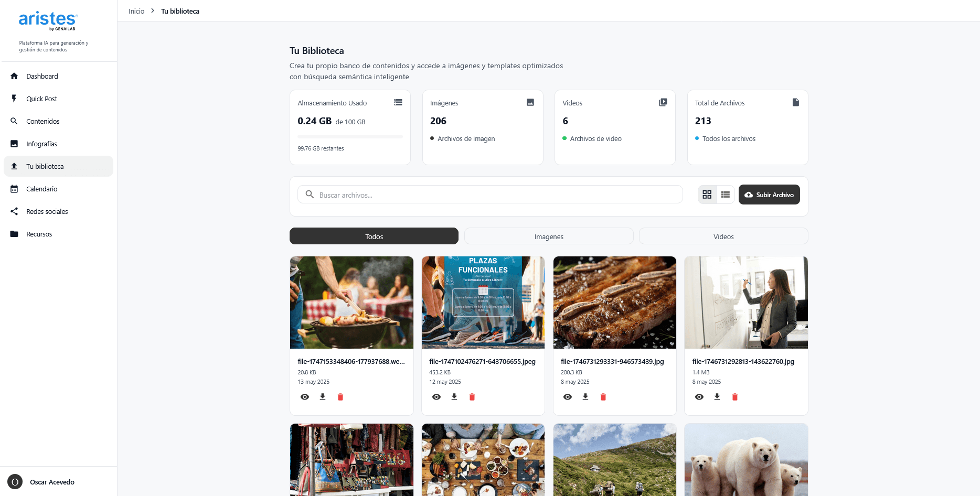Open Calendario in the sidebar
This screenshot has width=980, height=496.
pos(42,189)
